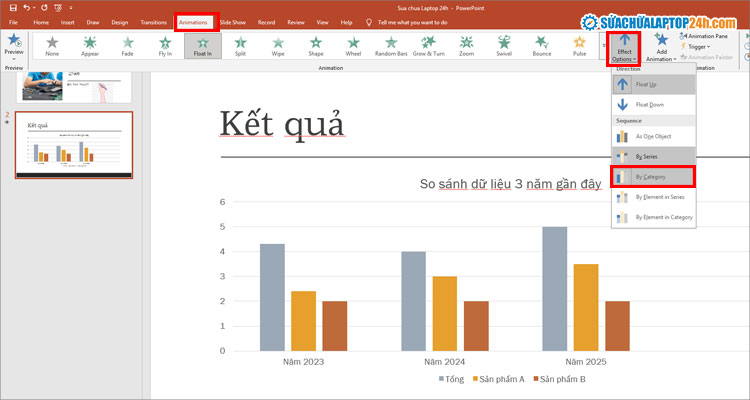Select As One Object sequence option
The image size is (750, 400).
point(653,136)
